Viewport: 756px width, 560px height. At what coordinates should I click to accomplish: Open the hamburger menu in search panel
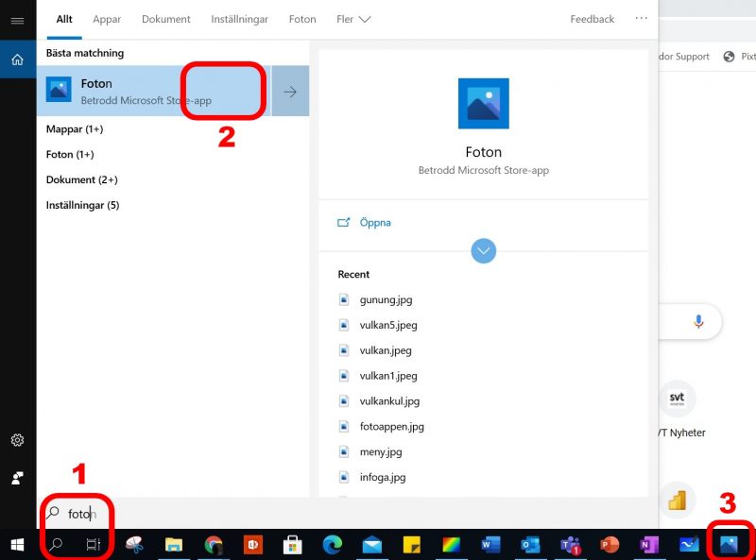point(17,21)
